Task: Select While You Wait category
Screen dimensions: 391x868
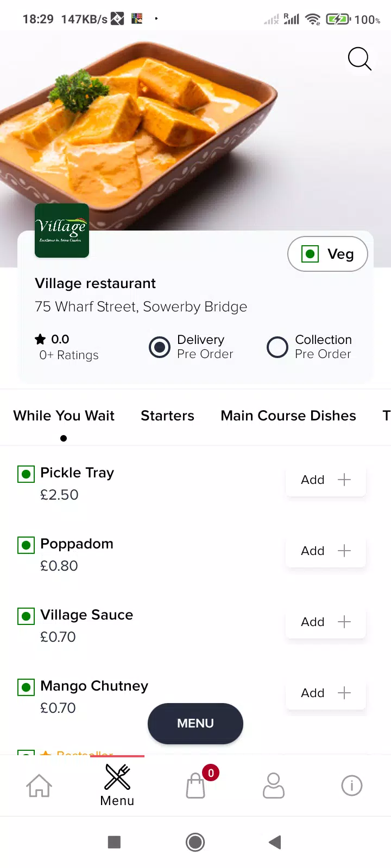Action: pos(64,416)
